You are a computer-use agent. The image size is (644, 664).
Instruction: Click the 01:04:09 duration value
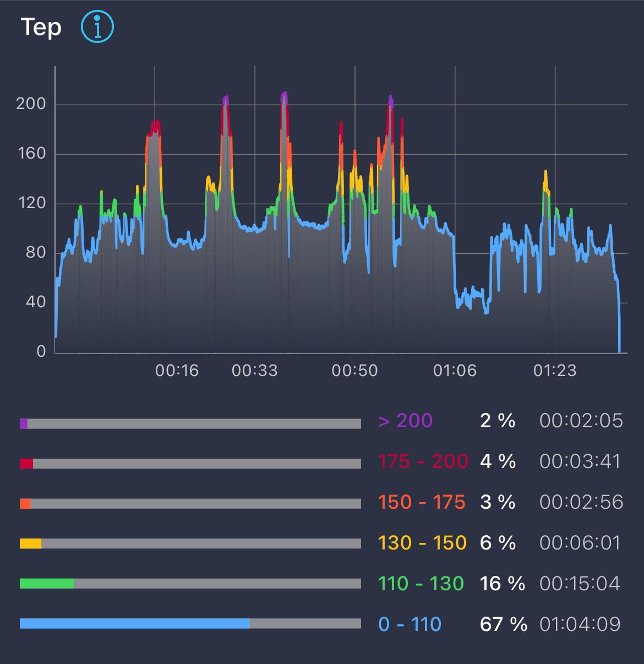[580, 624]
